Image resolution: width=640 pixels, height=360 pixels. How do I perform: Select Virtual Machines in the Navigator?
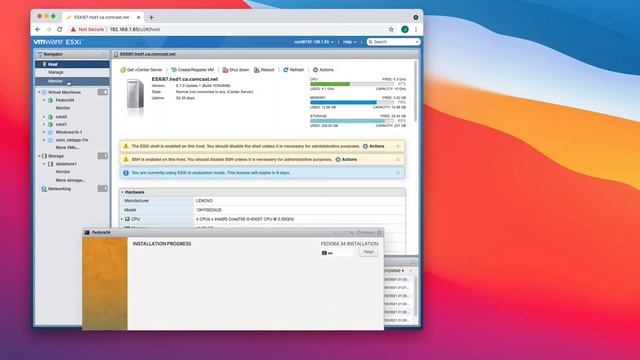(x=64, y=92)
